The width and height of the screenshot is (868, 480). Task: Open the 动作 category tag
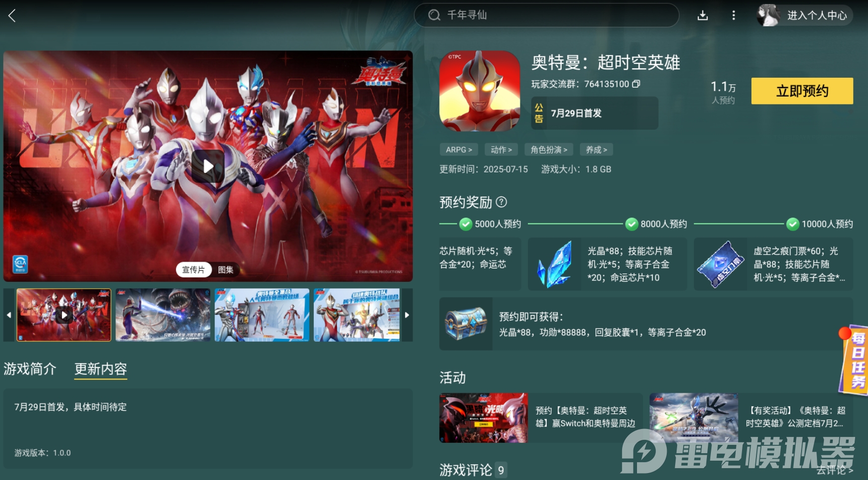[x=501, y=150]
